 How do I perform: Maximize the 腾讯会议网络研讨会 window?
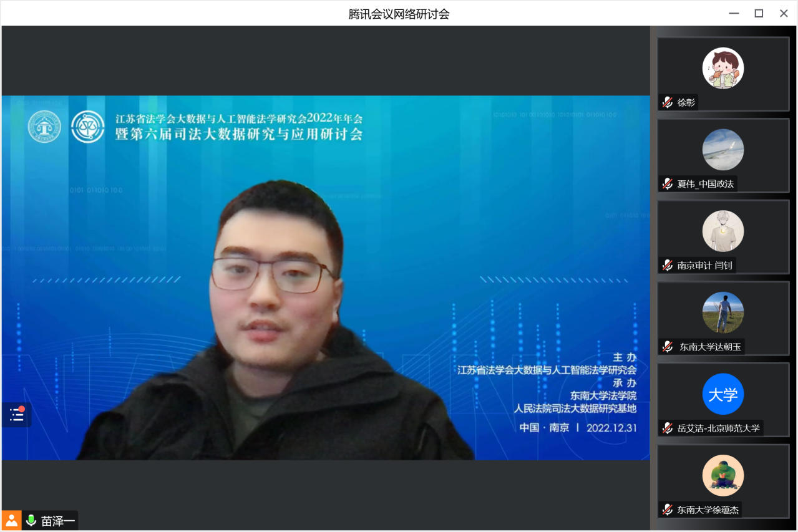coord(759,13)
